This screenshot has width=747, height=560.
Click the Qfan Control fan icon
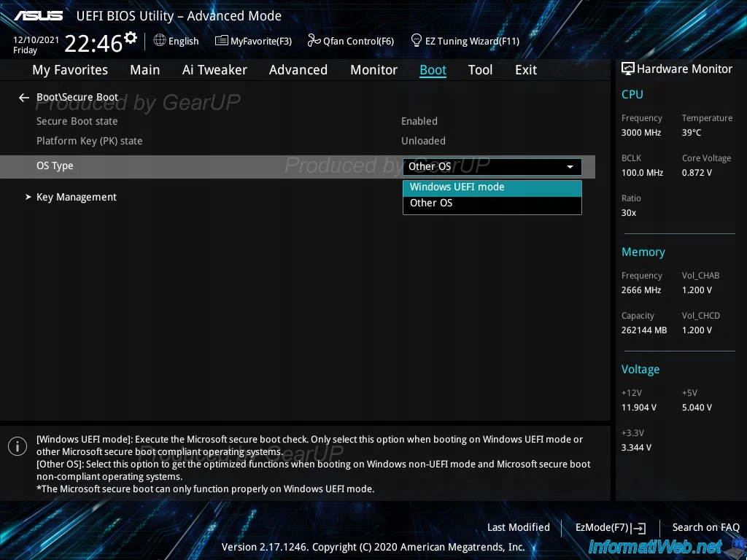coord(314,41)
